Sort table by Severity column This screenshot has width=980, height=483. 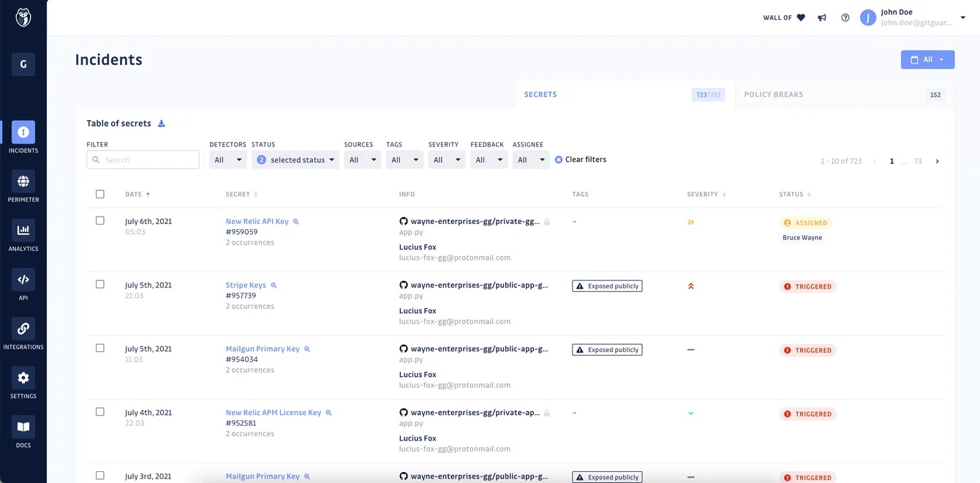pyautogui.click(x=706, y=194)
